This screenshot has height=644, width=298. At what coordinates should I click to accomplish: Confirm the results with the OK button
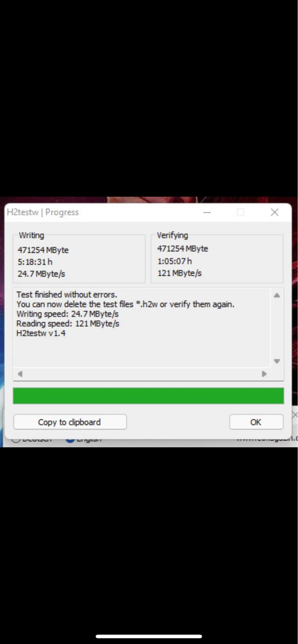256,422
